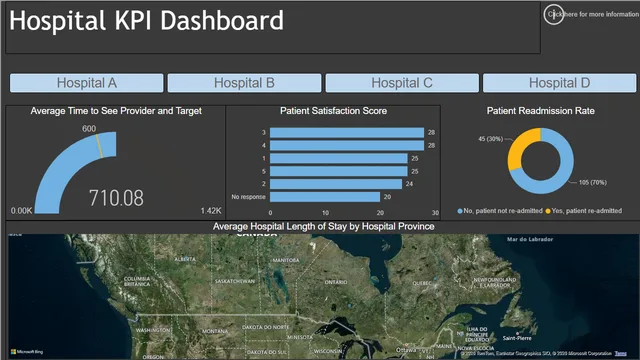Select the Hospital C button

(x=402, y=83)
